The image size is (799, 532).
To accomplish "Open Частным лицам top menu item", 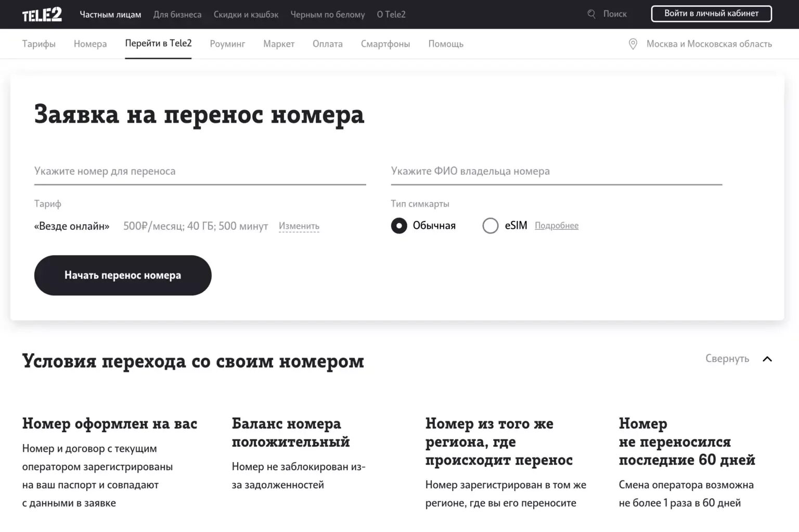I will click(x=110, y=15).
